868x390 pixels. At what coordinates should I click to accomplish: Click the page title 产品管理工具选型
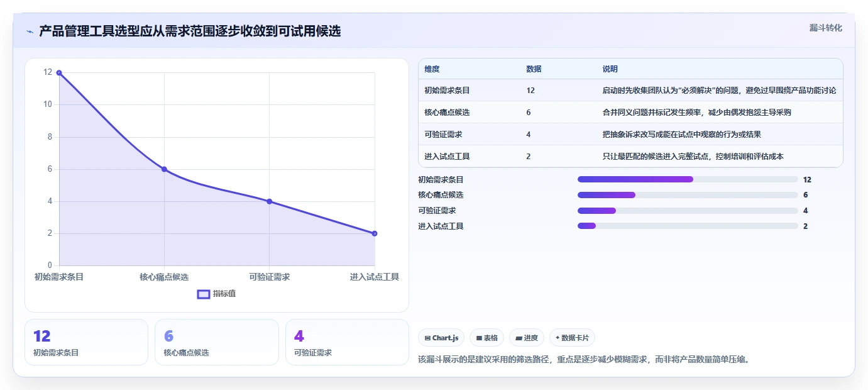pyautogui.click(x=190, y=31)
